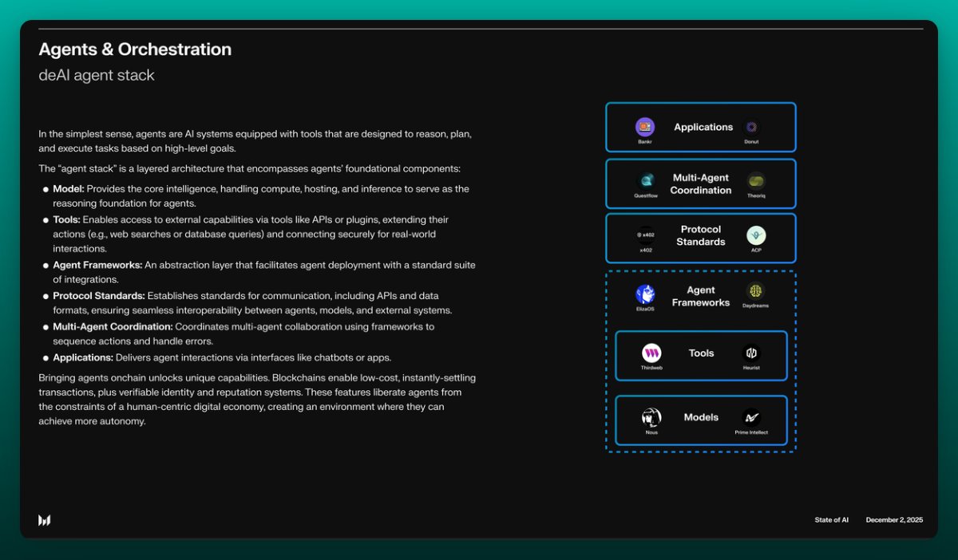The image size is (958, 560).
Task: Click the x402 protocol icon
Action: click(x=646, y=235)
